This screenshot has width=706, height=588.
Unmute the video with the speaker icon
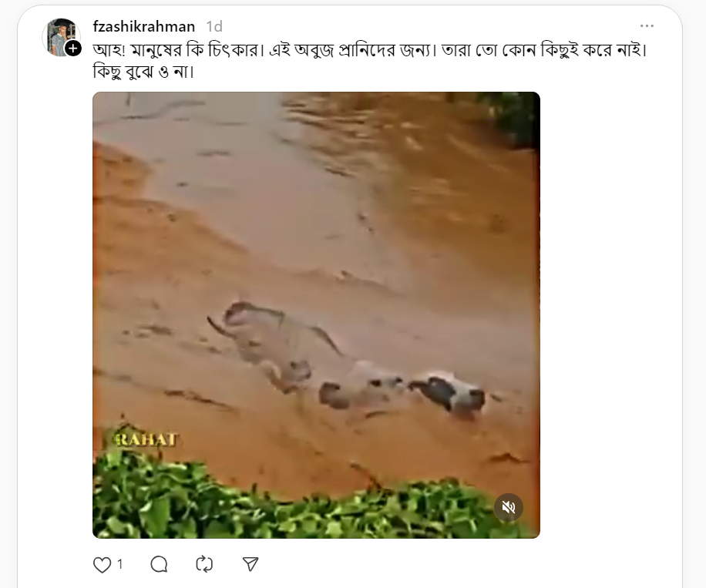(509, 507)
